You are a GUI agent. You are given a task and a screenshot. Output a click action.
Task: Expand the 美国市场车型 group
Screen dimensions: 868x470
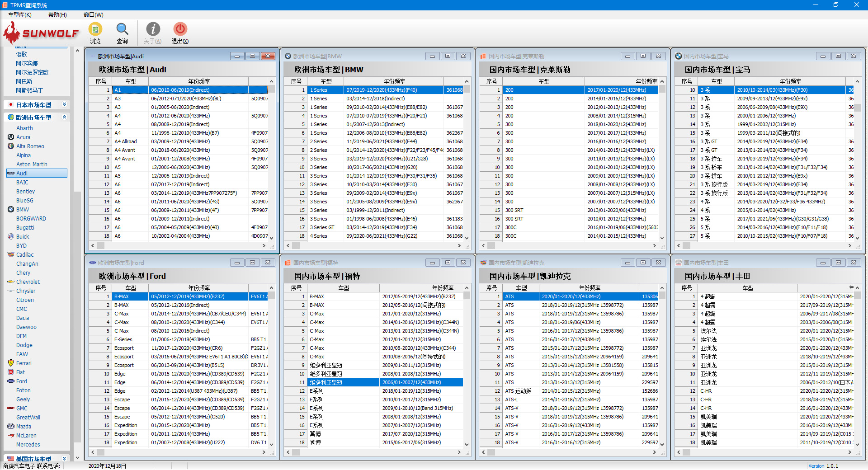[x=64, y=458]
